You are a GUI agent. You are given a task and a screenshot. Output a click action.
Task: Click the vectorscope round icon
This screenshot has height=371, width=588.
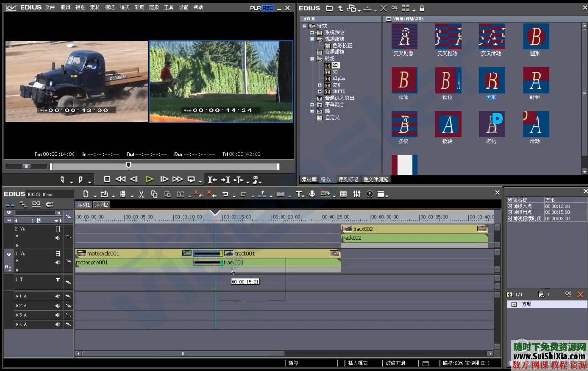[x=369, y=194]
